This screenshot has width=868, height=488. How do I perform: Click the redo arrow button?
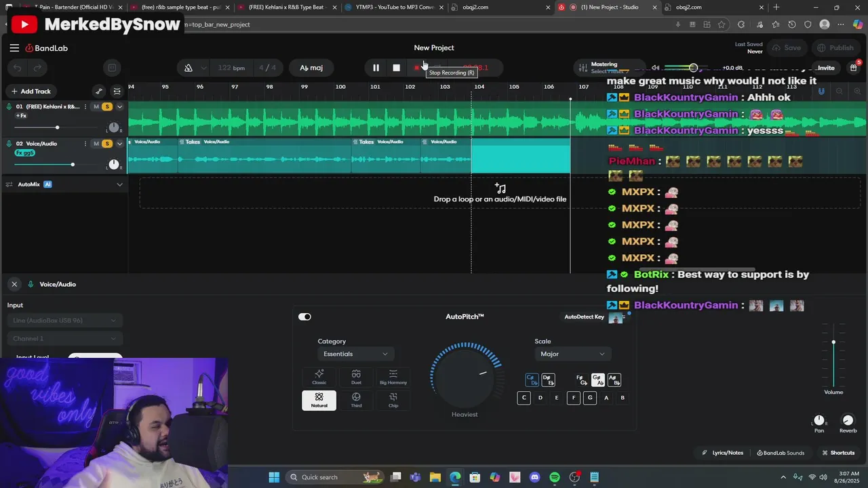[x=38, y=68]
